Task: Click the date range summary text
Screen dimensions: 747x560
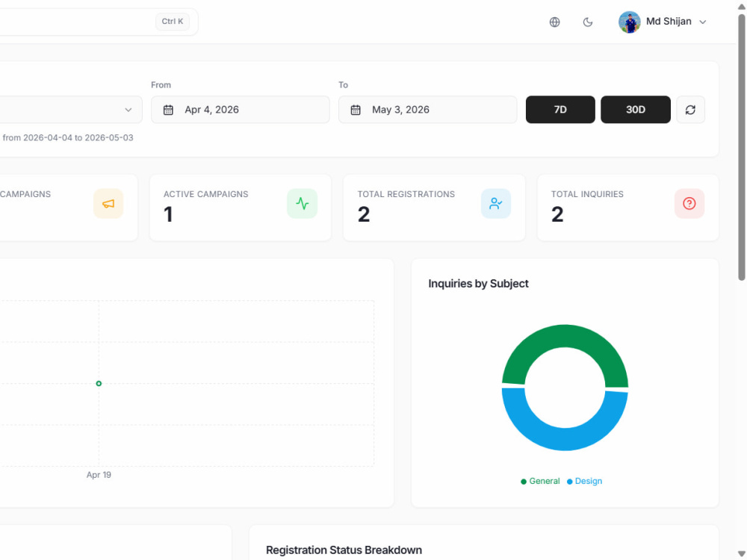Action: (68, 137)
